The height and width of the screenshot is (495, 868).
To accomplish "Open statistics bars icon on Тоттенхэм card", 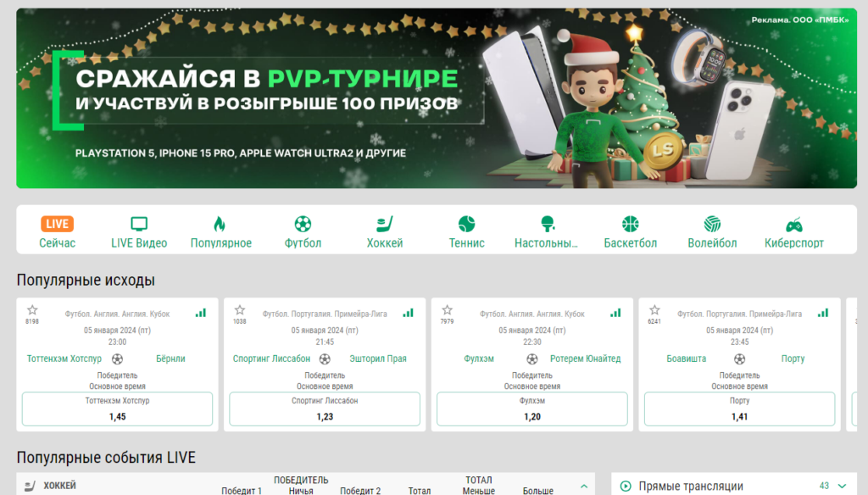I will pyautogui.click(x=201, y=313).
